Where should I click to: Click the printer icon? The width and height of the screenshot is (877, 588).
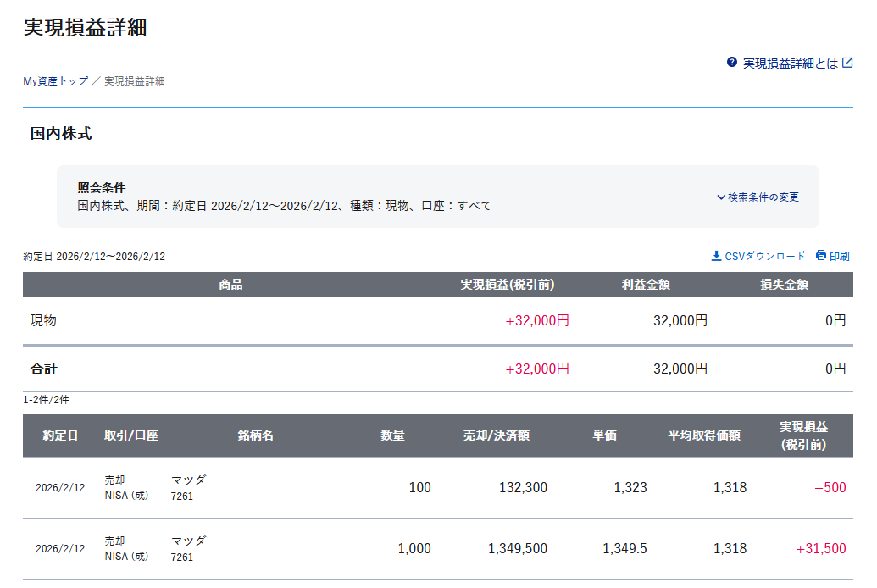(x=820, y=256)
